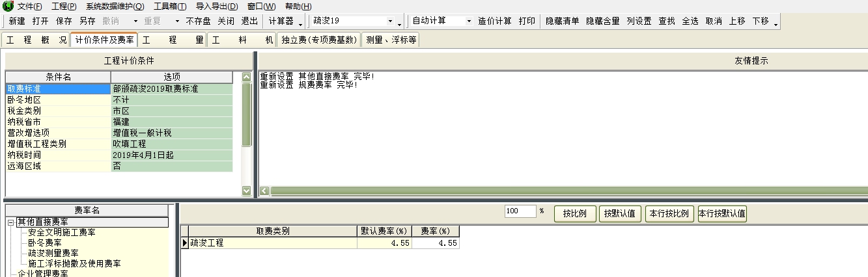The image size is (868, 277).
Task: Click the application logo icon
Action: pyautogui.click(x=7, y=7)
